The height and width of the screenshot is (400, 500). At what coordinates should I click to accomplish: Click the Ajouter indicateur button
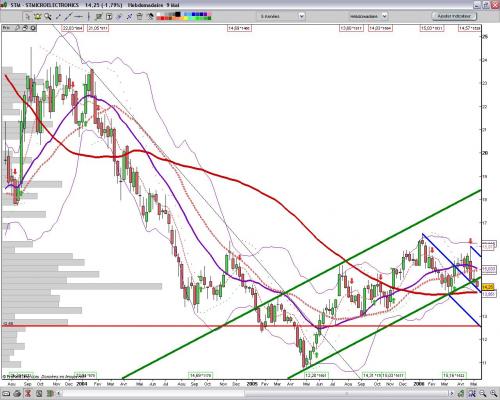tap(454, 16)
